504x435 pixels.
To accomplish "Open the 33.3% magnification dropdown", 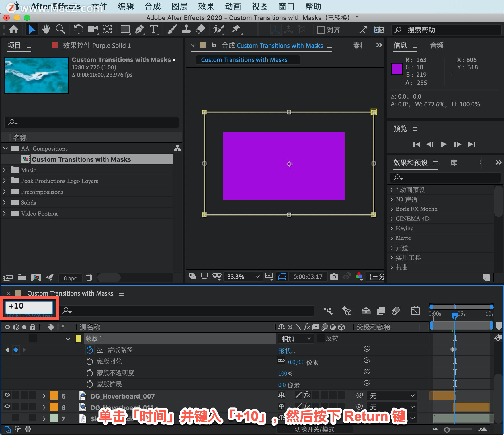I will coord(243,277).
